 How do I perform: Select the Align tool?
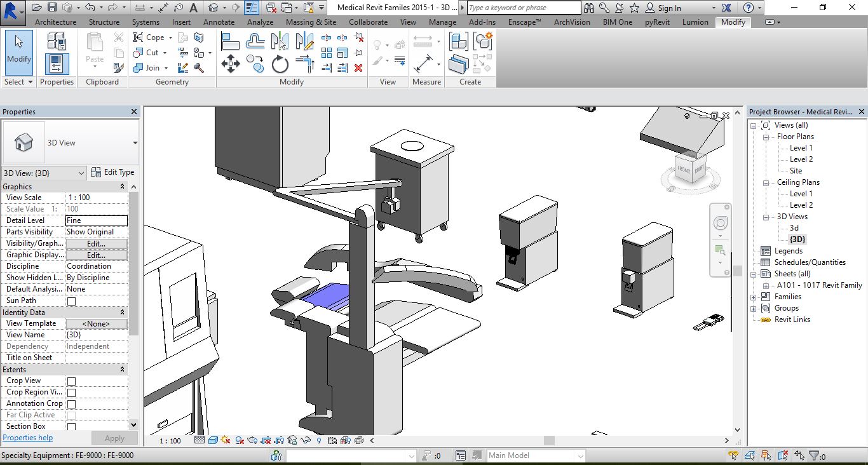click(x=230, y=42)
